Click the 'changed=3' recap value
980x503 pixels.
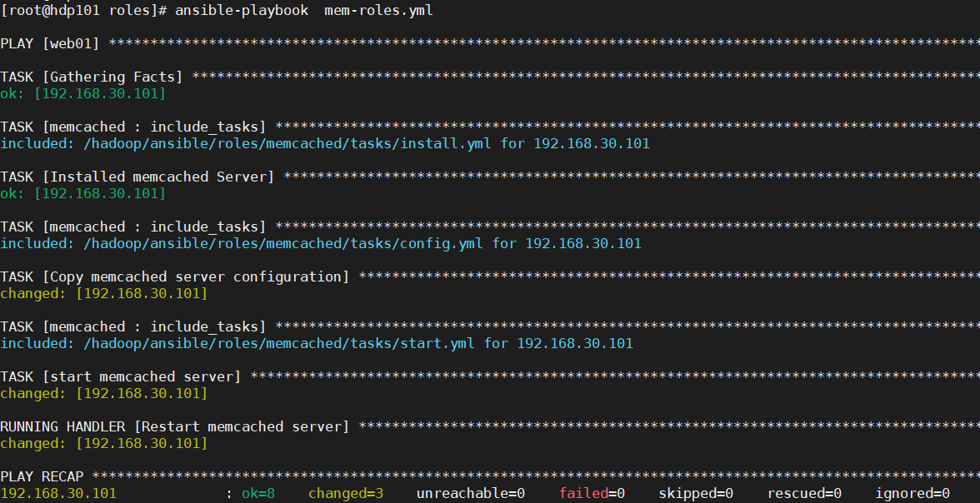click(x=346, y=494)
